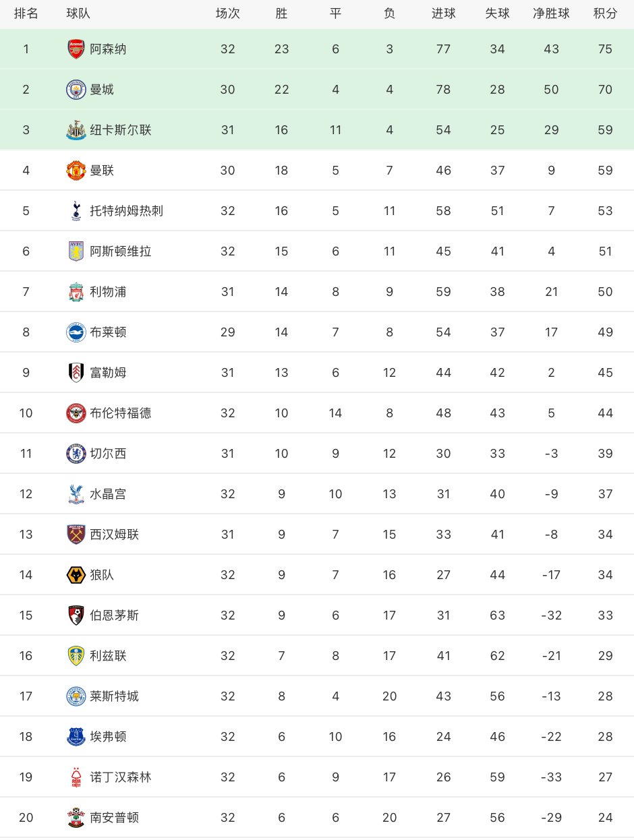Click the Southampton club badge
Image resolution: width=634 pixels, height=840 pixels.
coord(76,817)
